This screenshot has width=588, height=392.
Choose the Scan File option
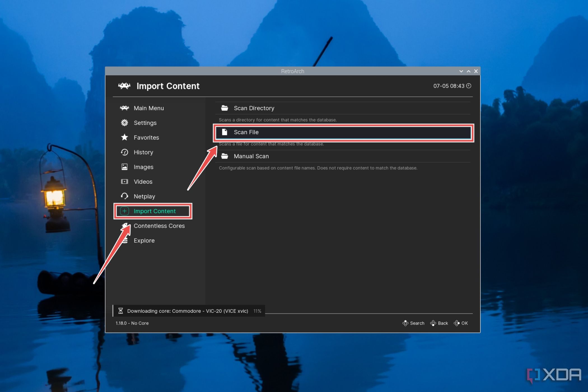(343, 132)
